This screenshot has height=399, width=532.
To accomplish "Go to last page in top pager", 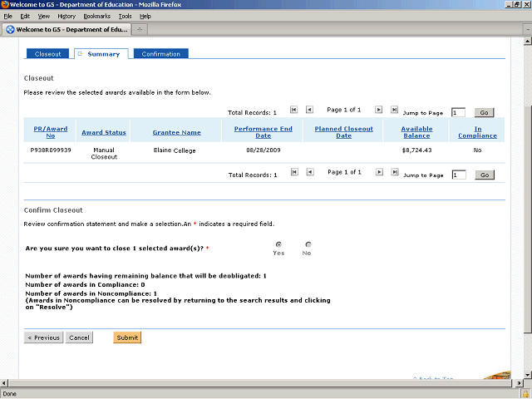I will point(394,110).
